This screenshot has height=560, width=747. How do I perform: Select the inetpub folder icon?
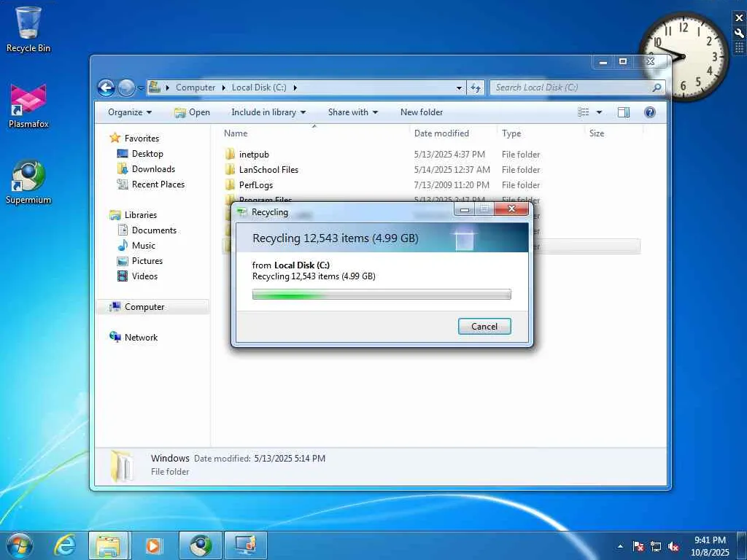[x=230, y=155]
